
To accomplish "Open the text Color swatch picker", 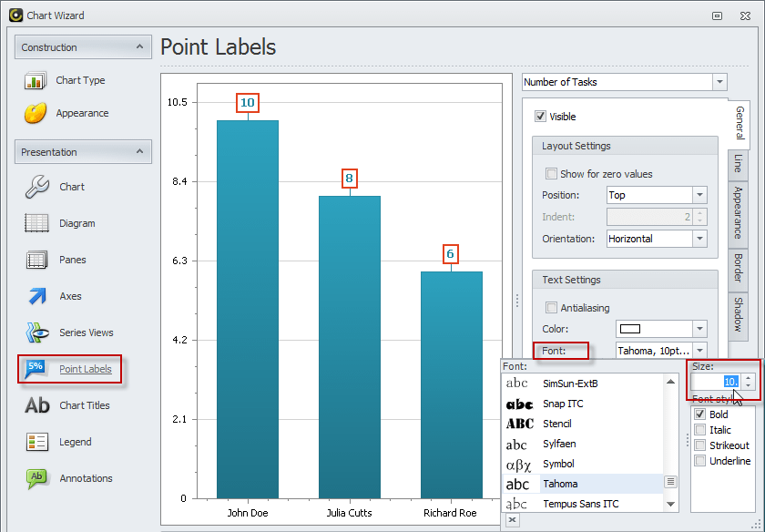I will point(699,329).
